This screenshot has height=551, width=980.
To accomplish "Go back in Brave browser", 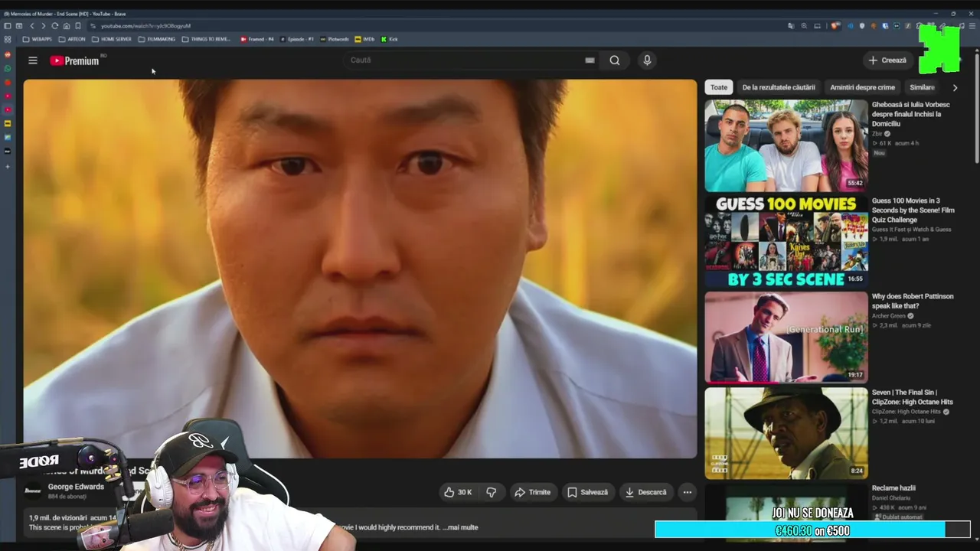I will pyautogui.click(x=31, y=26).
